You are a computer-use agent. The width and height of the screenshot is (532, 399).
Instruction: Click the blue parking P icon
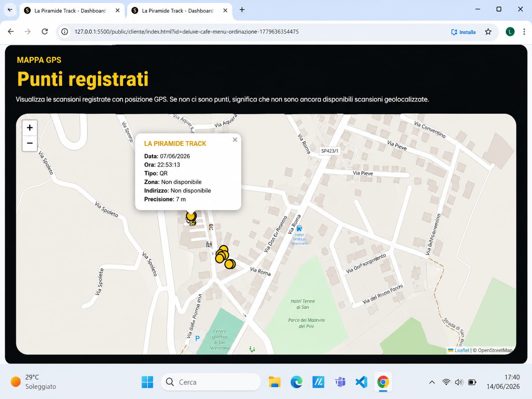coord(197,339)
